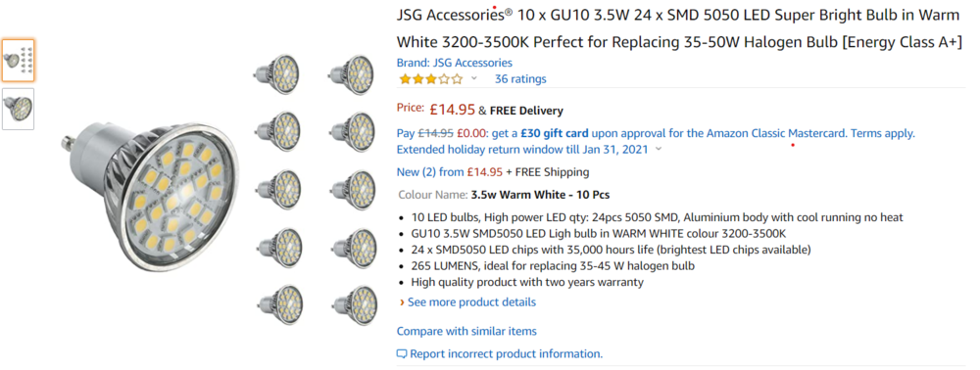Open the 36 ratings link

[520, 79]
